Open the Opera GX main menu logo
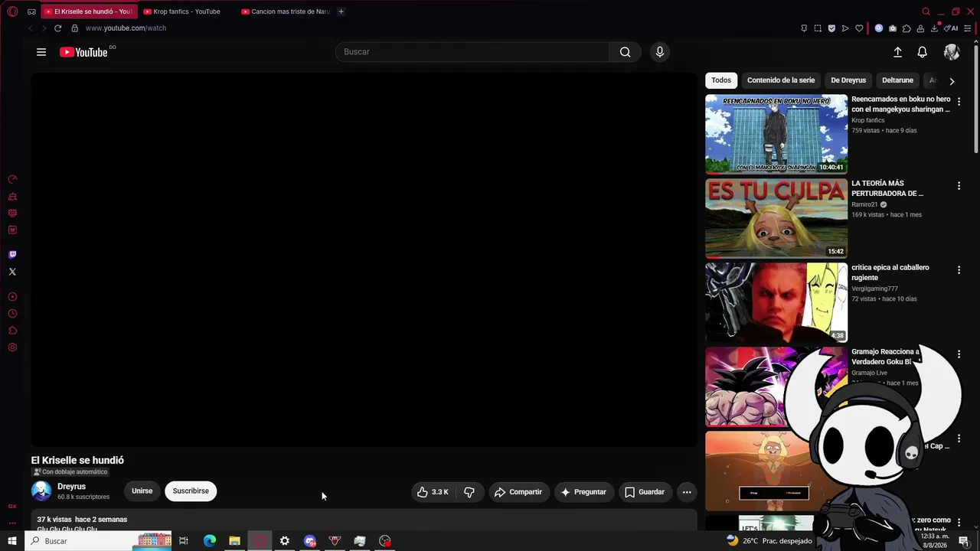 click(12, 11)
